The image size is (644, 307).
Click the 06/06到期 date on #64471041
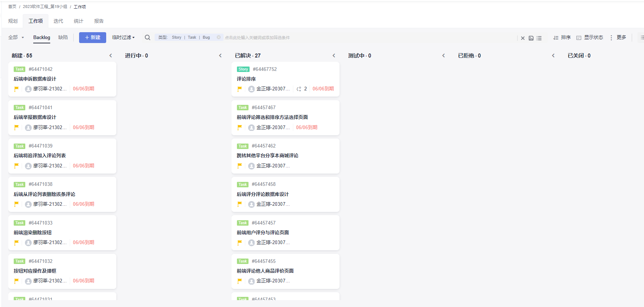(x=83, y=127)
